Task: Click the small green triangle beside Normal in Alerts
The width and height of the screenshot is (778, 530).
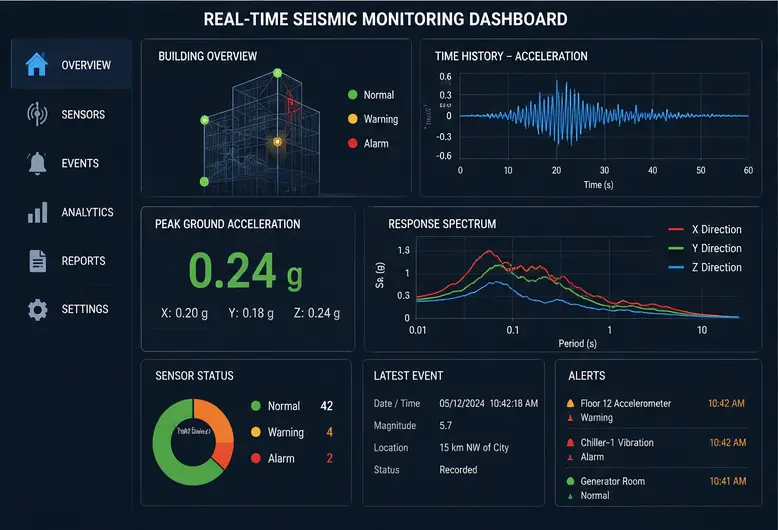Action: 571,496
